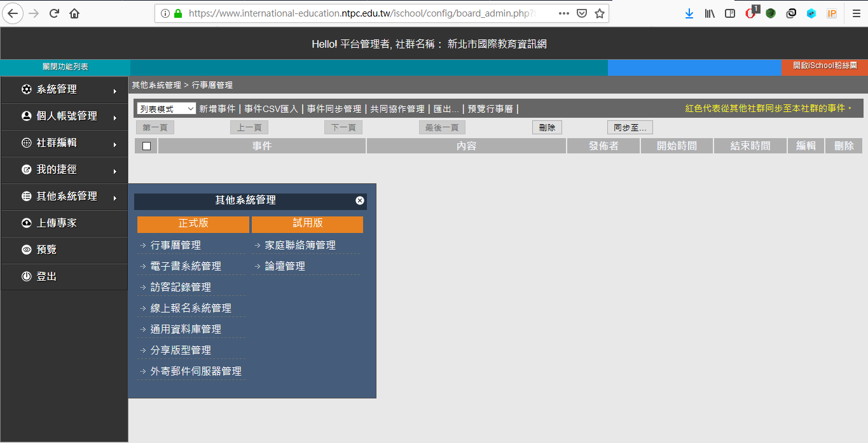Viewport: 868px width, 443px height.
Task: Open the Firefox downloads arrow
Action: (689, 13)
